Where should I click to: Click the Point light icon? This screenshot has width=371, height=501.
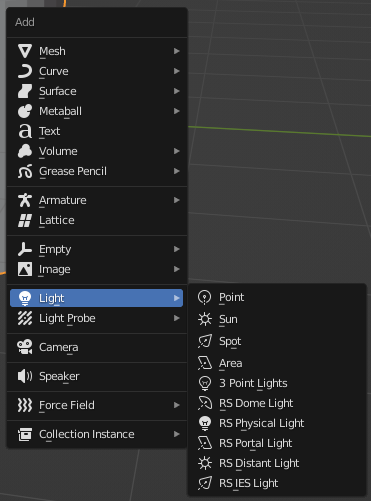pos(205,297)
